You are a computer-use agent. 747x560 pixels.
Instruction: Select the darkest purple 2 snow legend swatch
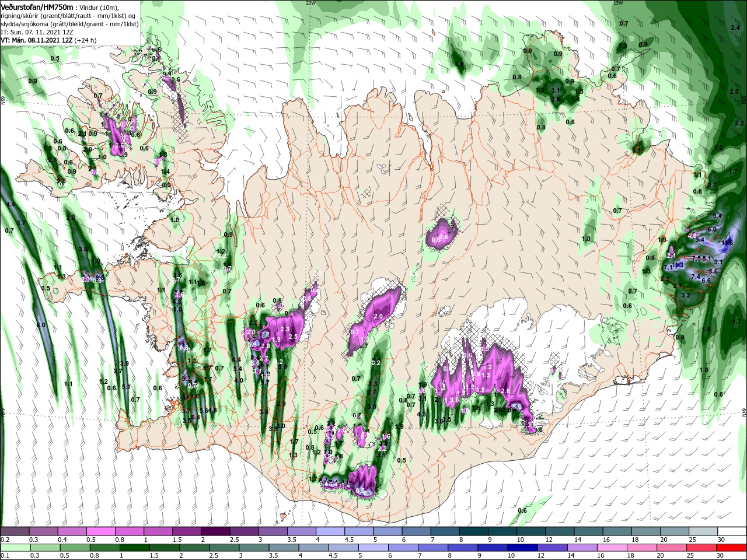(x=215, y=531)
